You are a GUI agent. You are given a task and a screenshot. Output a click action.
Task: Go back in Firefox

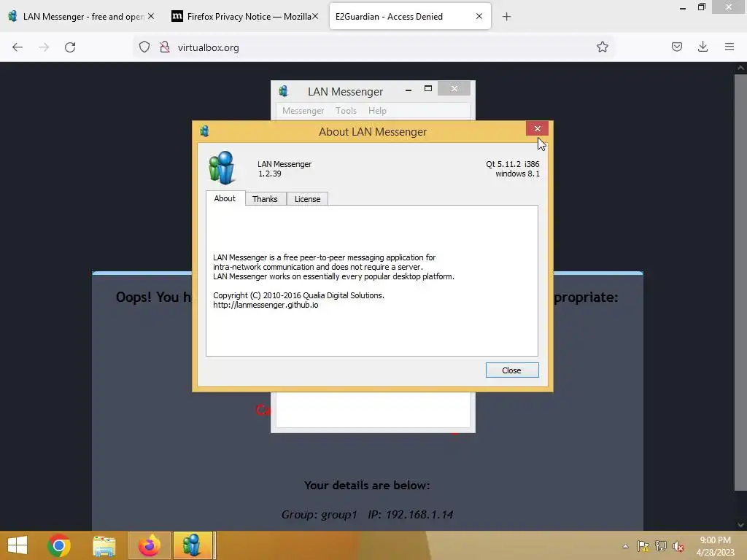pos(18,47)
